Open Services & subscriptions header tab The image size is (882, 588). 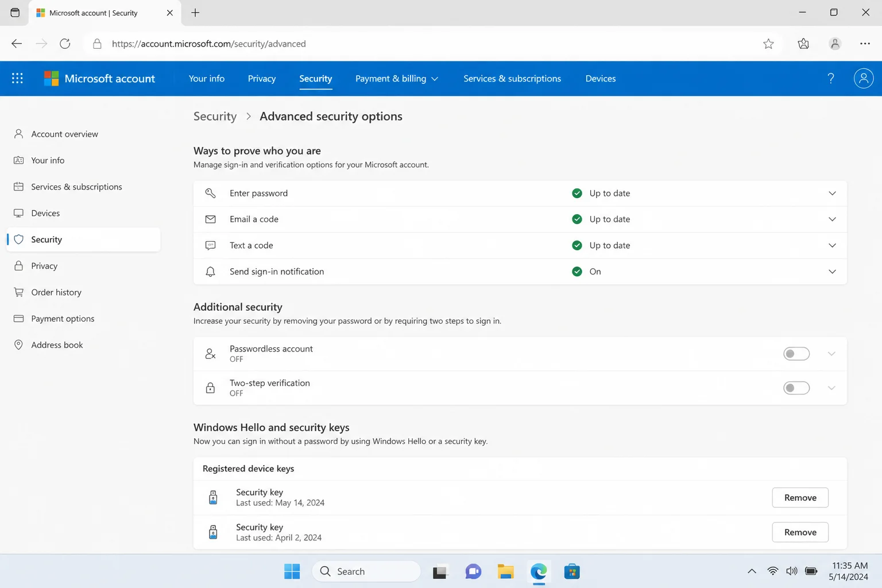coord(512,79)
